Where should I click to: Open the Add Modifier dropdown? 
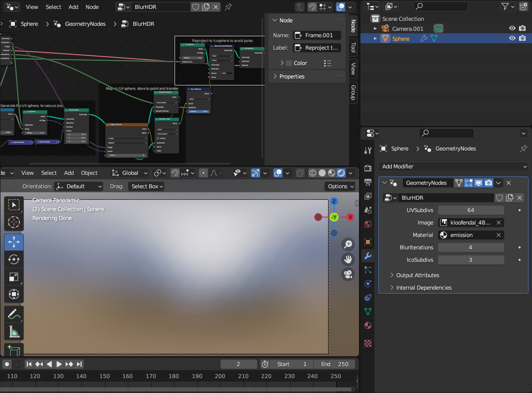point(453,166)
